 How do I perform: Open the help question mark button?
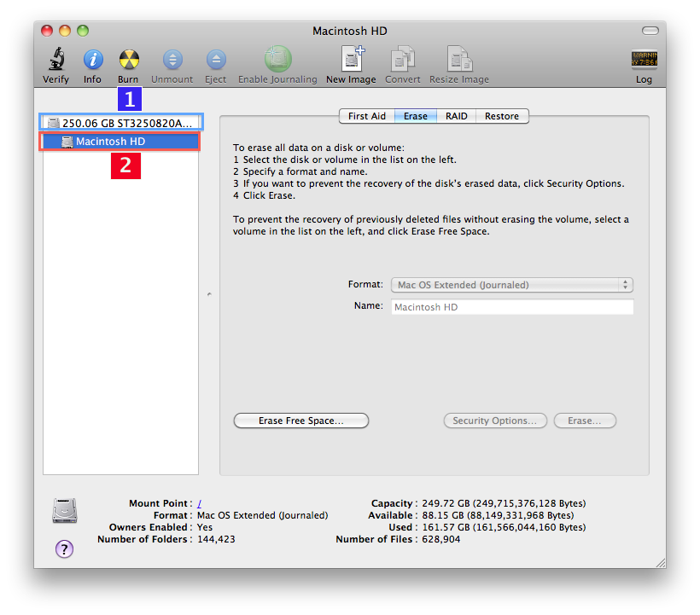pyautogui.click(x=64, y=549)
